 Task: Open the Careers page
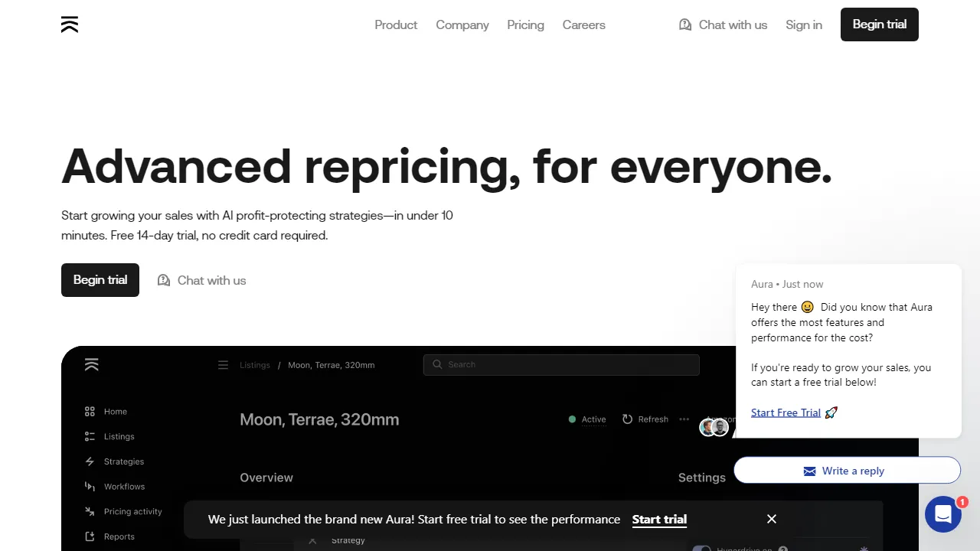point(583,24)
